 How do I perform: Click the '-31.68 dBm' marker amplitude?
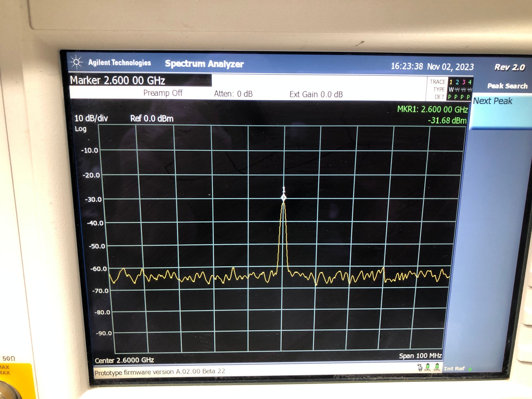click(x=447, y=121)
